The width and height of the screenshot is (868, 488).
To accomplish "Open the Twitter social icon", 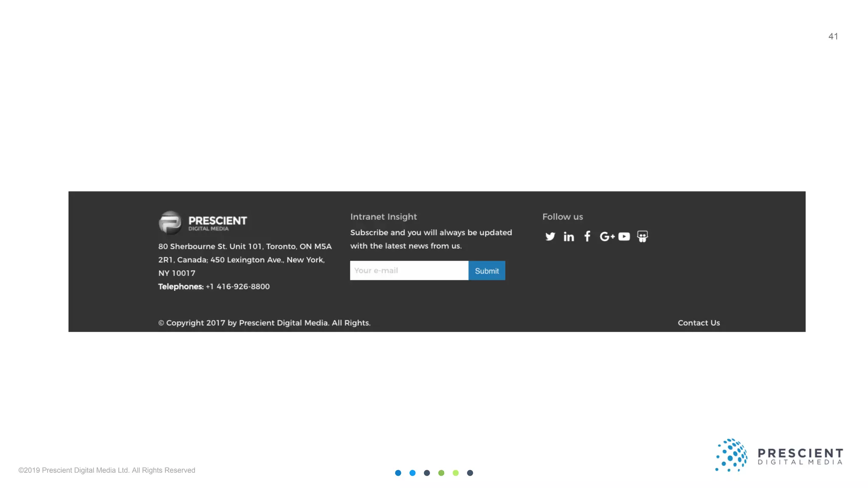I will 550,236.
